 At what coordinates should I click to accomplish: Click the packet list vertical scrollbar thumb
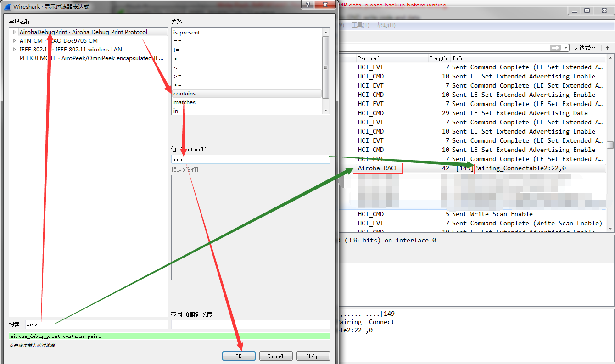click(x=610, y=145)
